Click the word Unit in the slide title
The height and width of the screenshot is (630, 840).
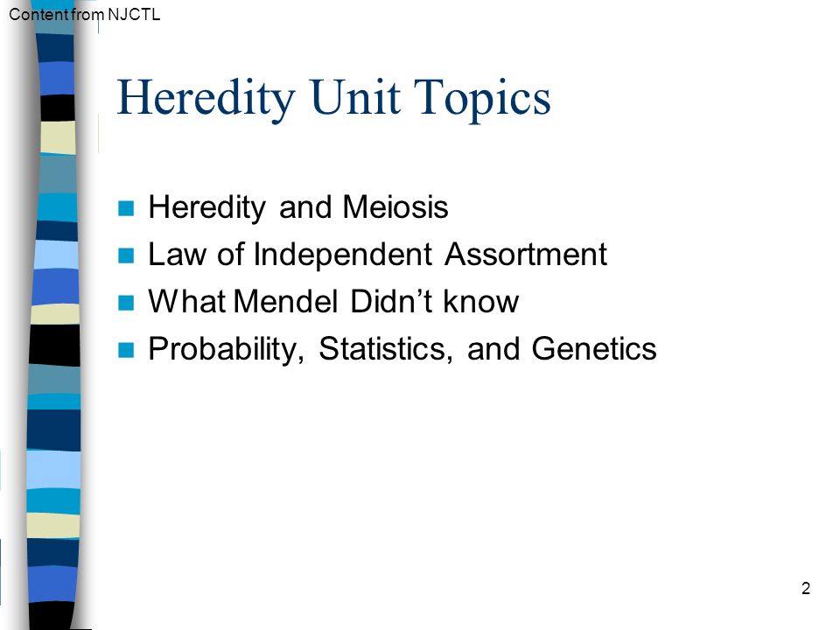pyautogui.click(x=355, y=97)
